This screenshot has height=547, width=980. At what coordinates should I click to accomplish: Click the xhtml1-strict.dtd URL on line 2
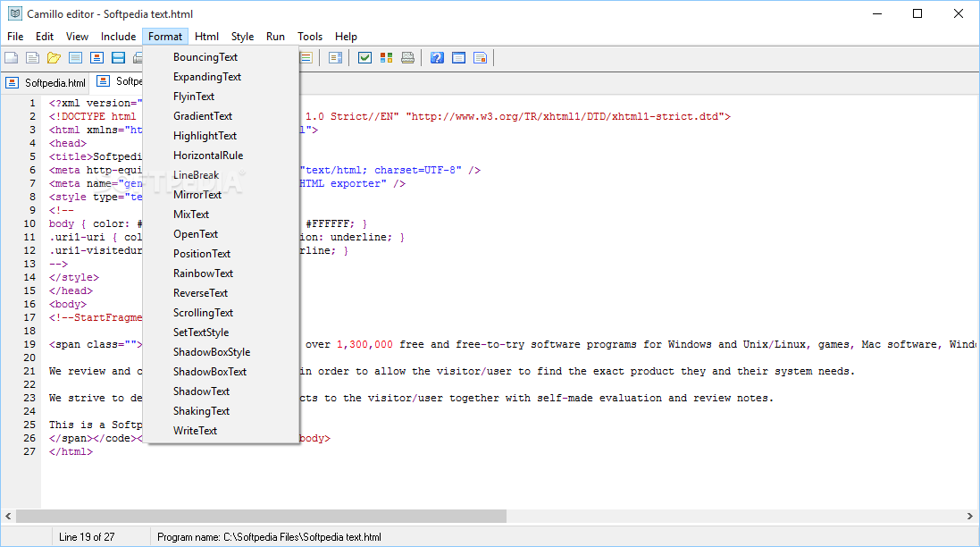565,116
